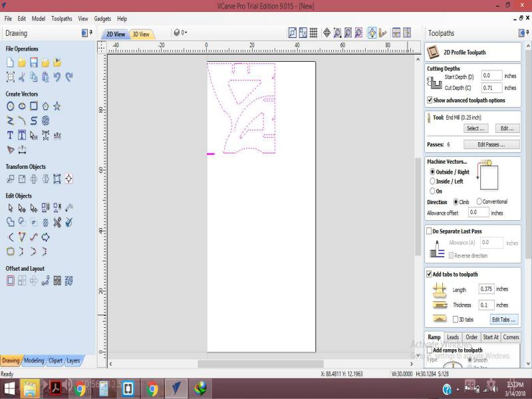Enable 3D tabs checkbox
Viewport: 532px width, 399px height.
[x=456, y=319]
